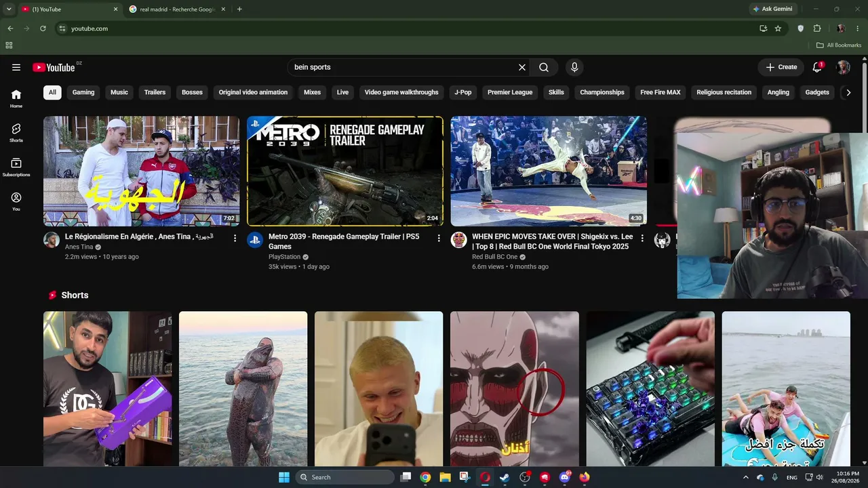Viewport: 868px width, 488px height.
Task: Open the apps grid in bookmarks bar
Action: 9,45
